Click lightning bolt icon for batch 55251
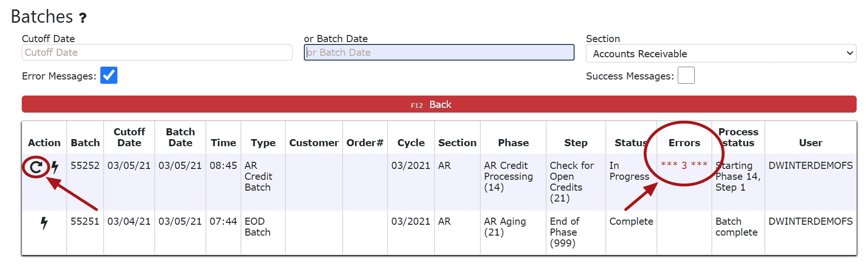The height and width of the screenshot is (264, 868). click(x=44, y=223)
